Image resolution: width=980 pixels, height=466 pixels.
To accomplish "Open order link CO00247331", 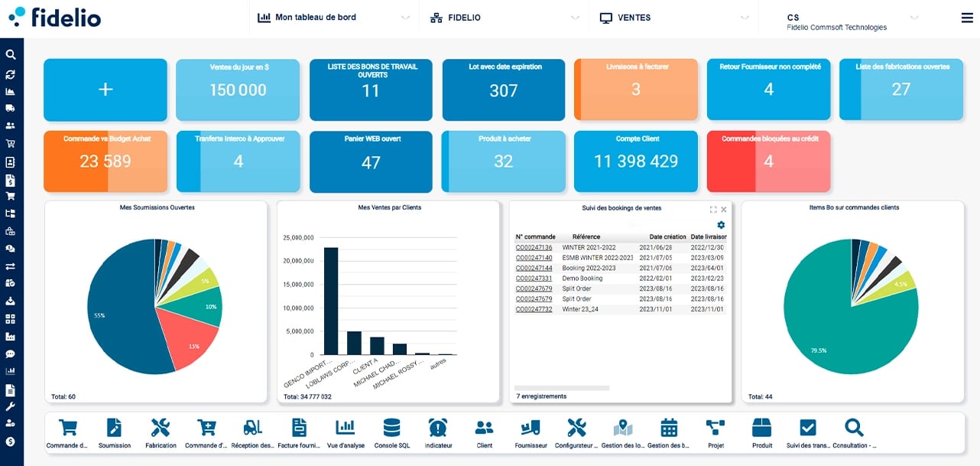I will tap(534, 279).
